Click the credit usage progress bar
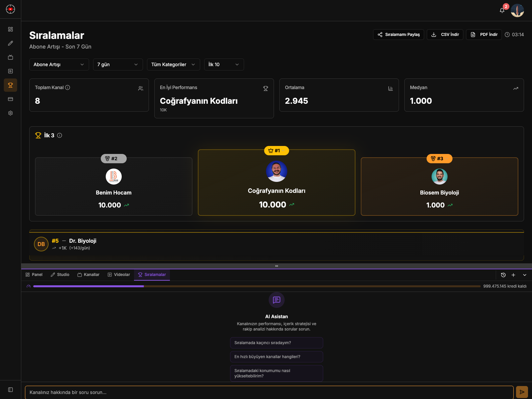 click(257, 286)
